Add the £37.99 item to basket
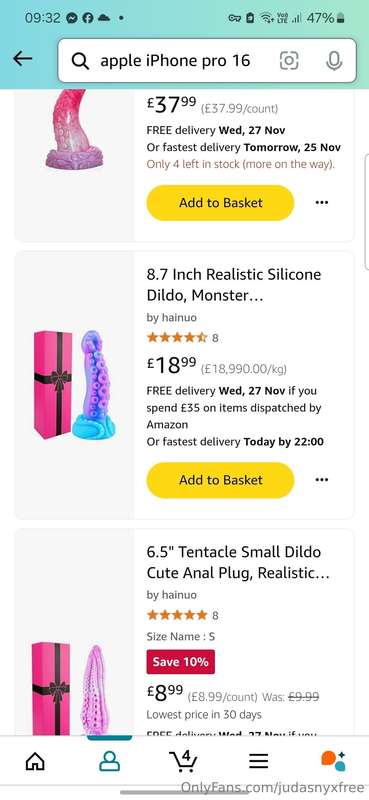The height and width of the screenshot is (800, 369). (220, 203)
